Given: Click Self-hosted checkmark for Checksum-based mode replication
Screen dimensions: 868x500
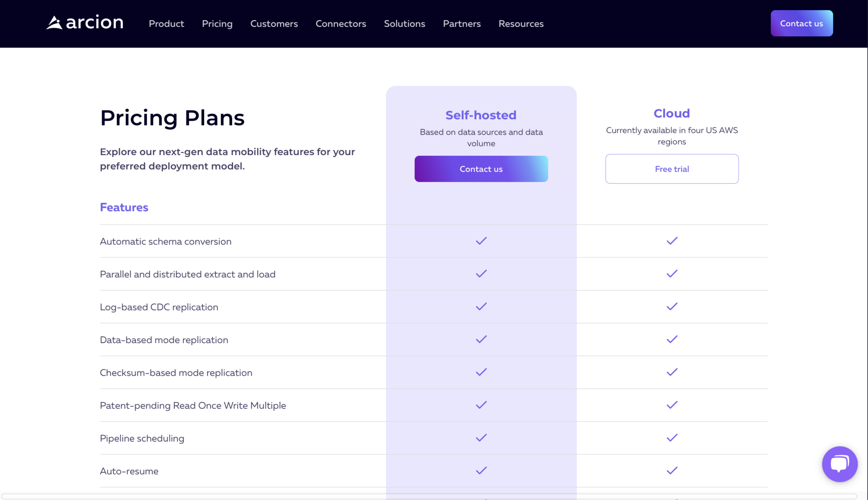Looking at the screenshot, I should 481,372.
